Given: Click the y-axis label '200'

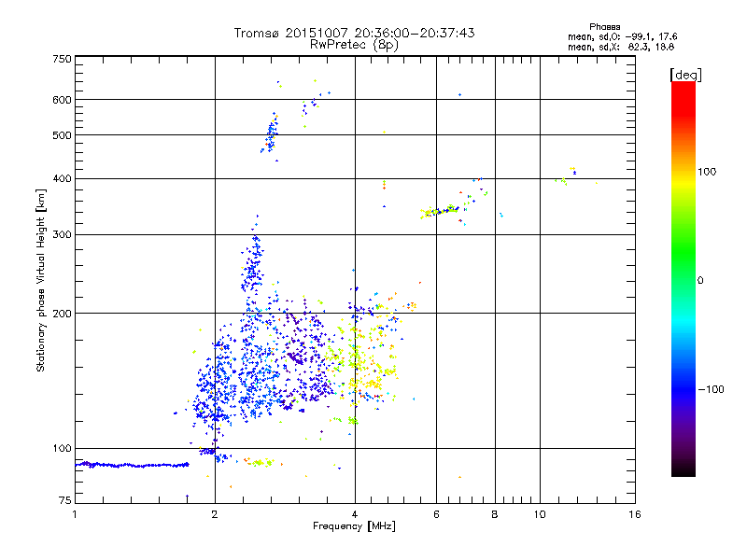Looking at the screenshot, I should 62,314.
